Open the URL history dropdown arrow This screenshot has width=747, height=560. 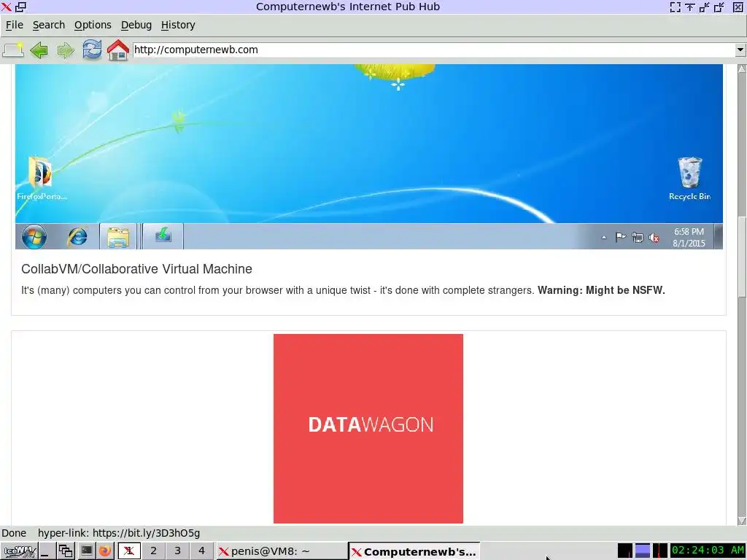[x=740, y=50]
